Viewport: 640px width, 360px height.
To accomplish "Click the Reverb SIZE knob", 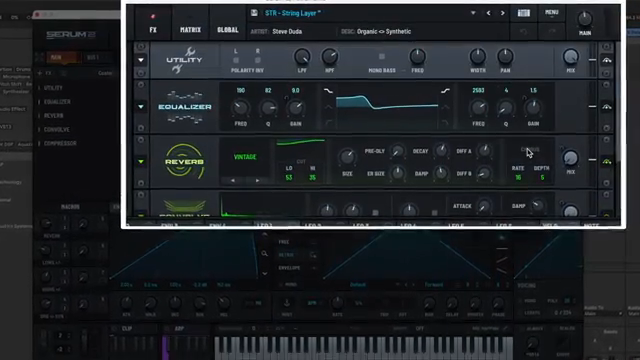I will pos(347,156).
